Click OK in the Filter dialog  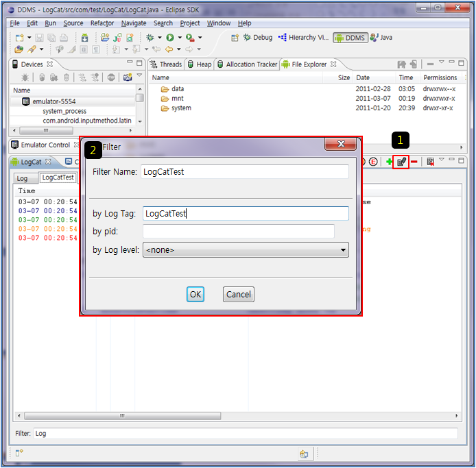195,294
